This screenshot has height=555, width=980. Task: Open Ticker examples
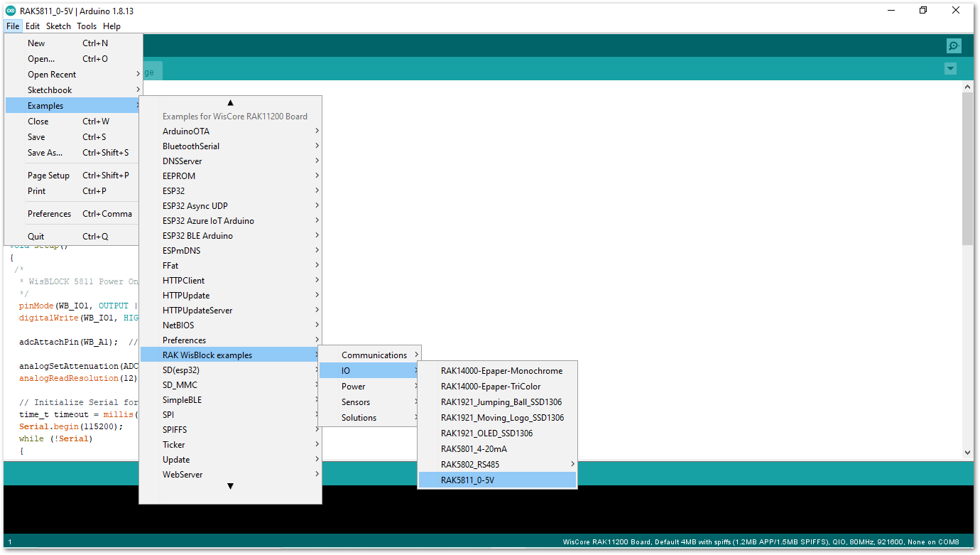[231, 445]
